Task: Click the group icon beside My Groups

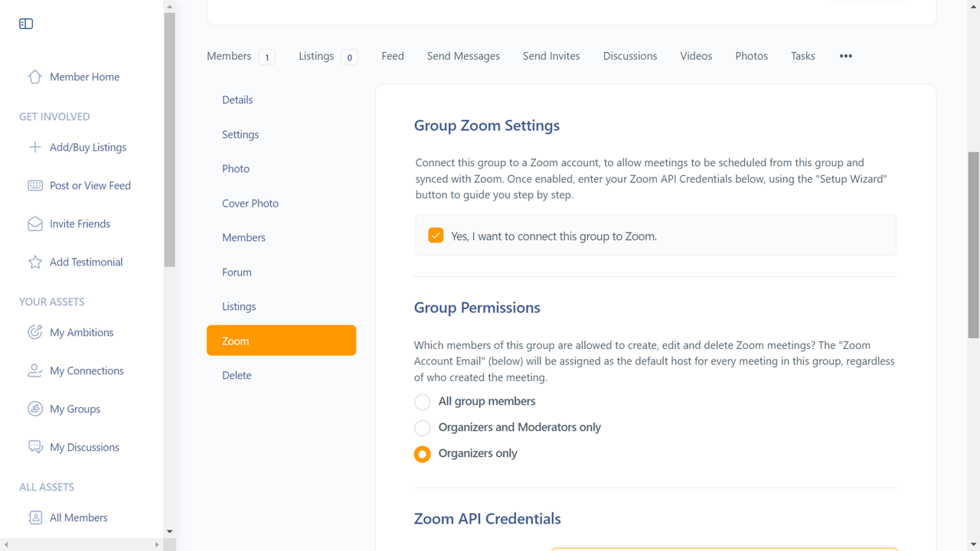Action: [35, 409]
